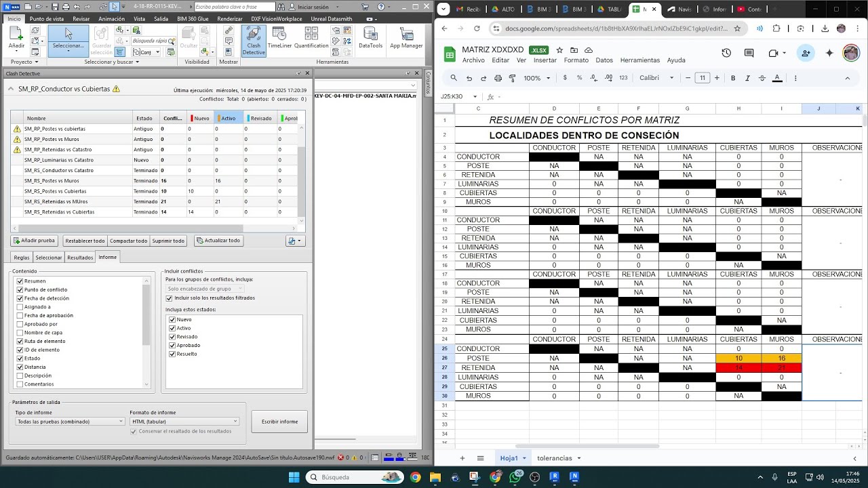
Task: Reload the browser page
Action: click(477, 28)
